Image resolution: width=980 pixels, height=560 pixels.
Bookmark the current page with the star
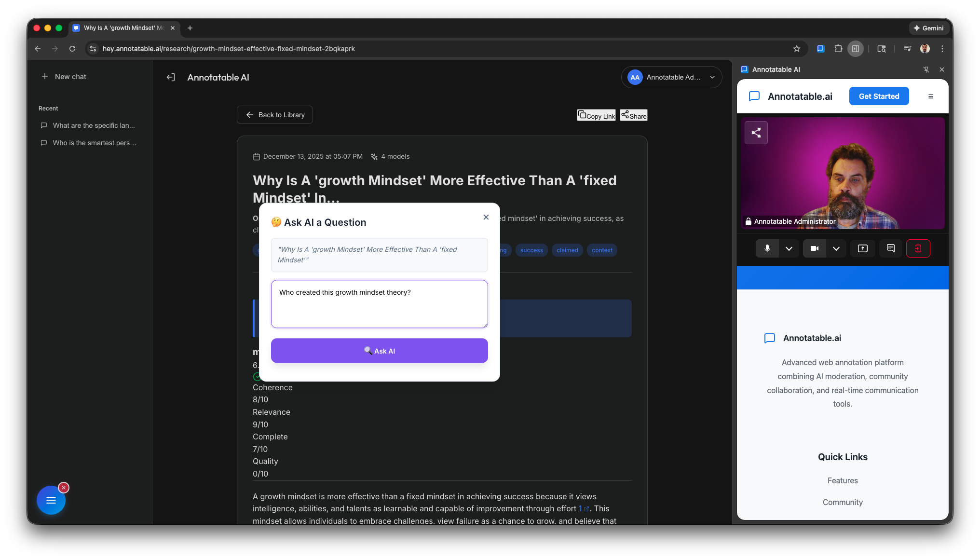pos(797,49)
